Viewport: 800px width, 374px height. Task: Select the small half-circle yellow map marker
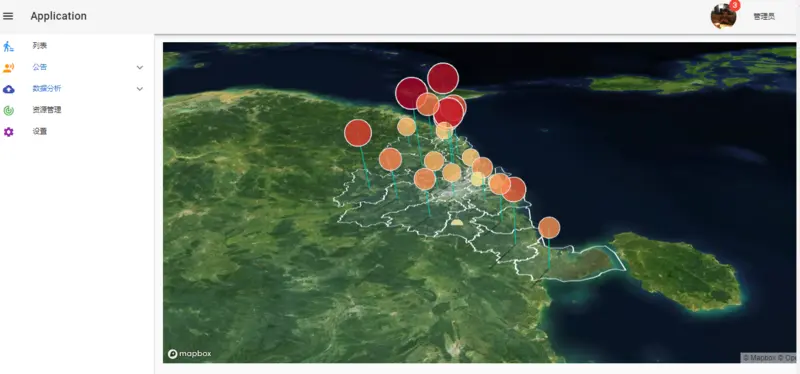point(457,222)
